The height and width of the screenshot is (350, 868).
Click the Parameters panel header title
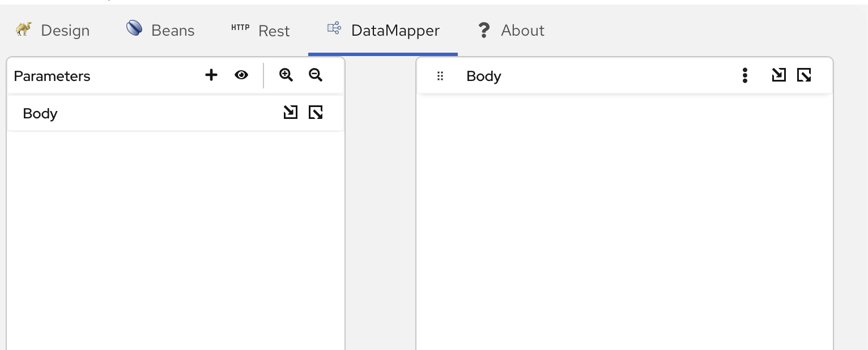[x=52, y=76]
